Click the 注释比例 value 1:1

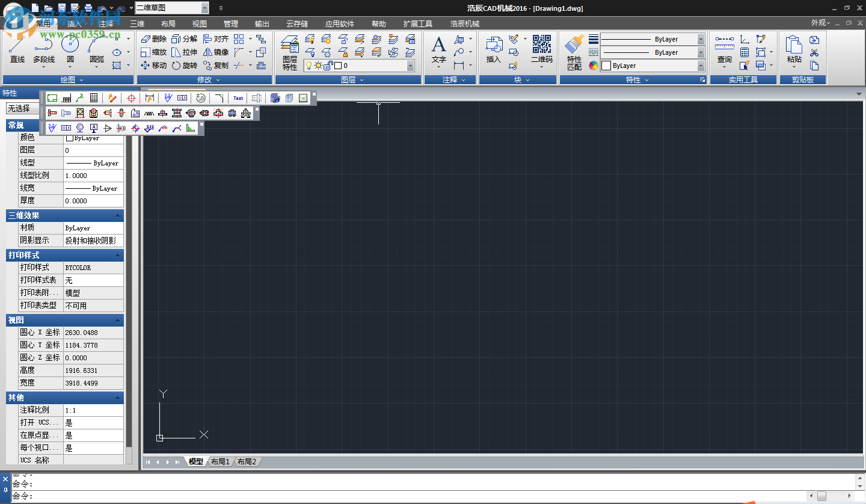pyautogui.click(x=93, y=410)
